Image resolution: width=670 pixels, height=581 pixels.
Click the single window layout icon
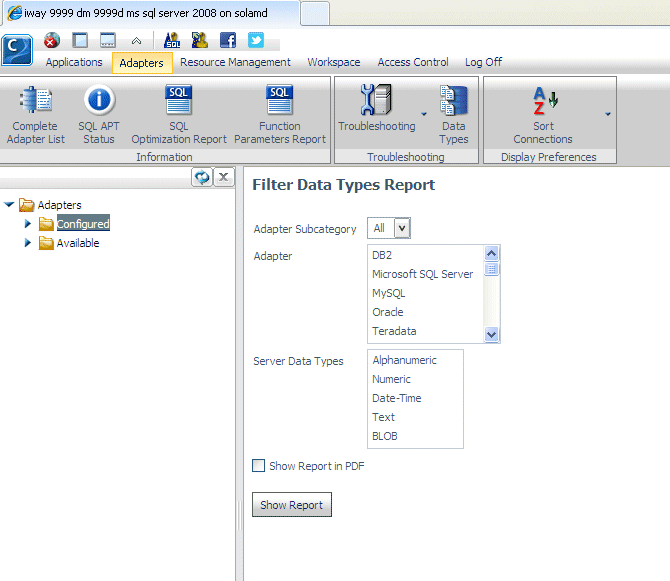(80, 41)
